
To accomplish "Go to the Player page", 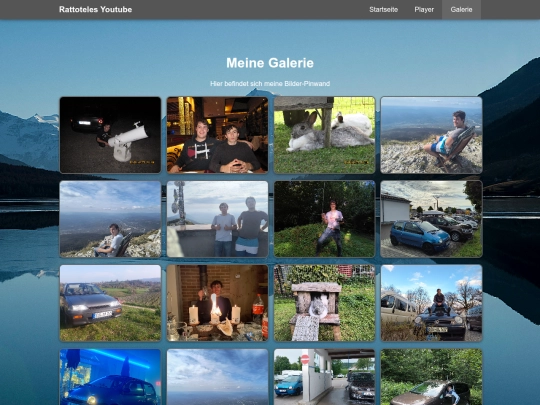I will click(x=424, y=10).
